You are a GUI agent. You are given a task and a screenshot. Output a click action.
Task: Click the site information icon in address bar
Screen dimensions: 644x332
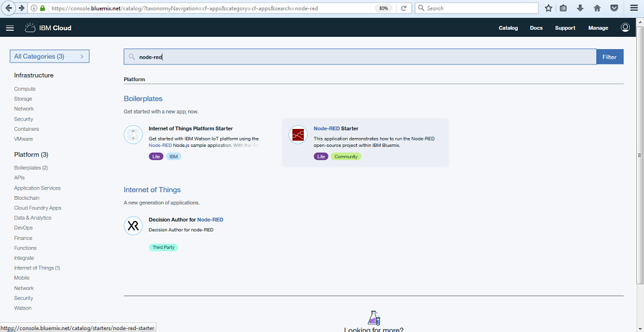(x=33, y=8)
